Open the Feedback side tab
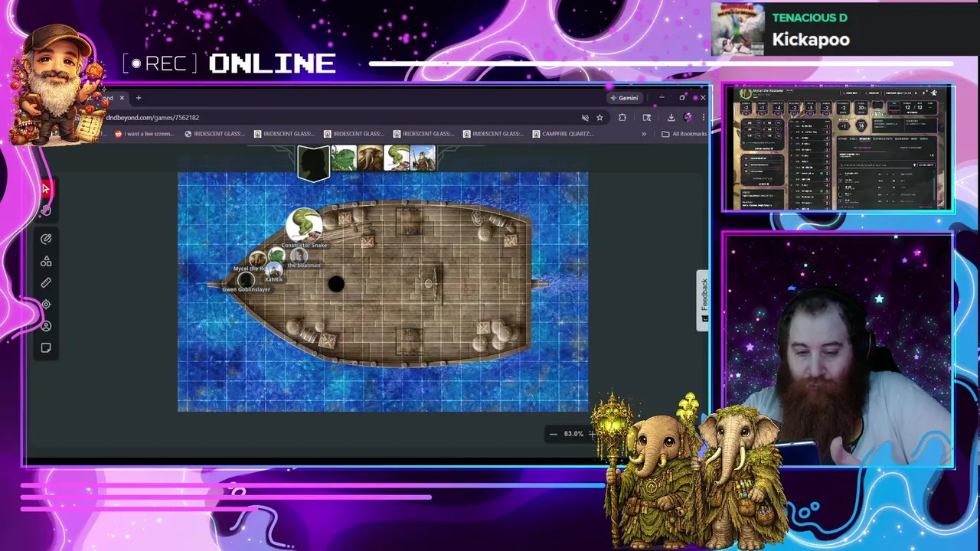 click(704, 300)
